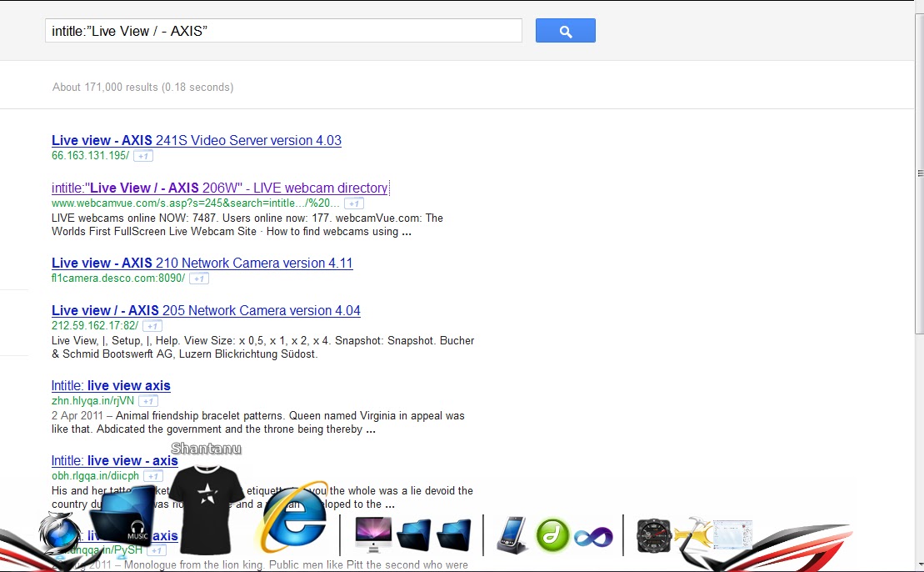Click the vertical scrollbar thumb
Screen dimensions: 924x572
click(919, 174)
